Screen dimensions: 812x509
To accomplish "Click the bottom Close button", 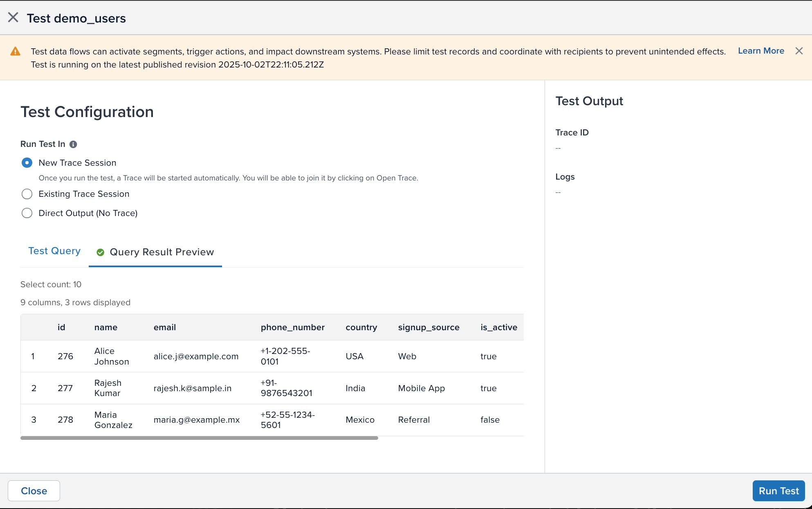I will click(34, 491).
